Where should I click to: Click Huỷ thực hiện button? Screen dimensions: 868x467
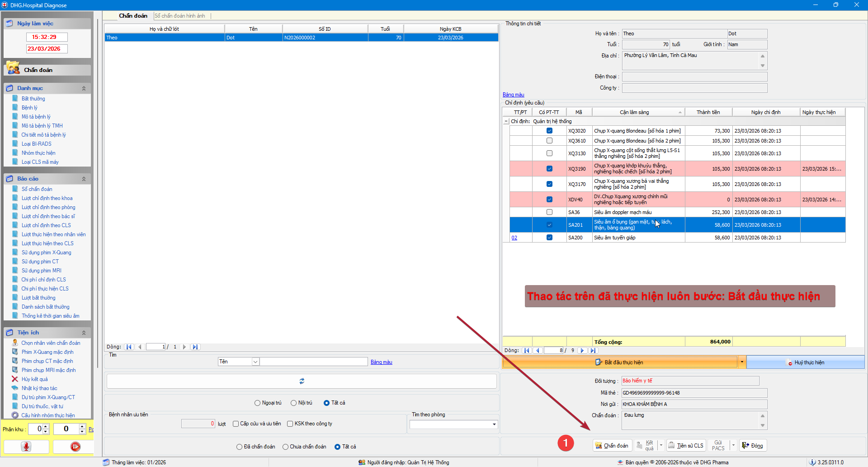click(806, 362)
